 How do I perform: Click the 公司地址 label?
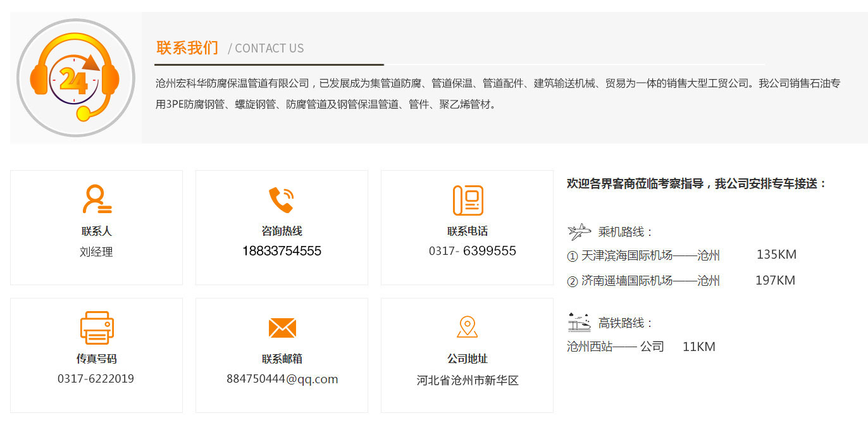[x=468, y=359]
